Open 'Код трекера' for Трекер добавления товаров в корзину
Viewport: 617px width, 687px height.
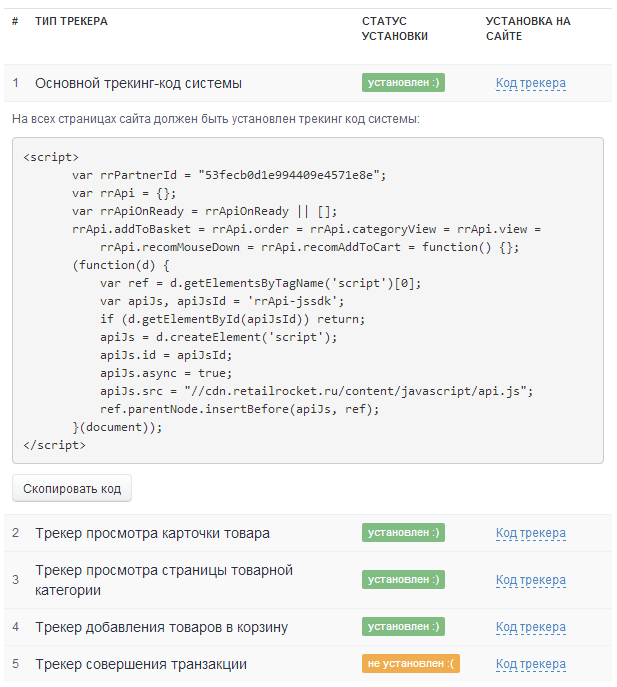point(531,627)
